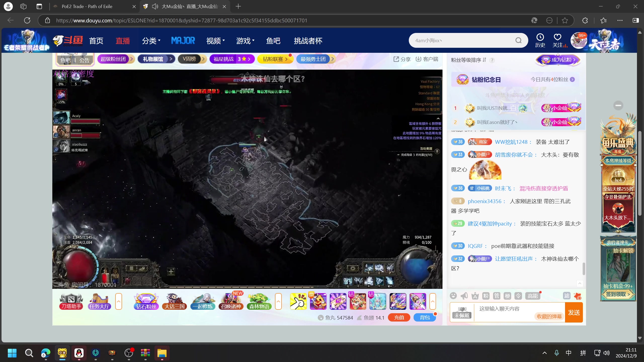Expand the 游戏 games dropdown
This screenshot has width=644, height=362.
(x=245, y=40)
